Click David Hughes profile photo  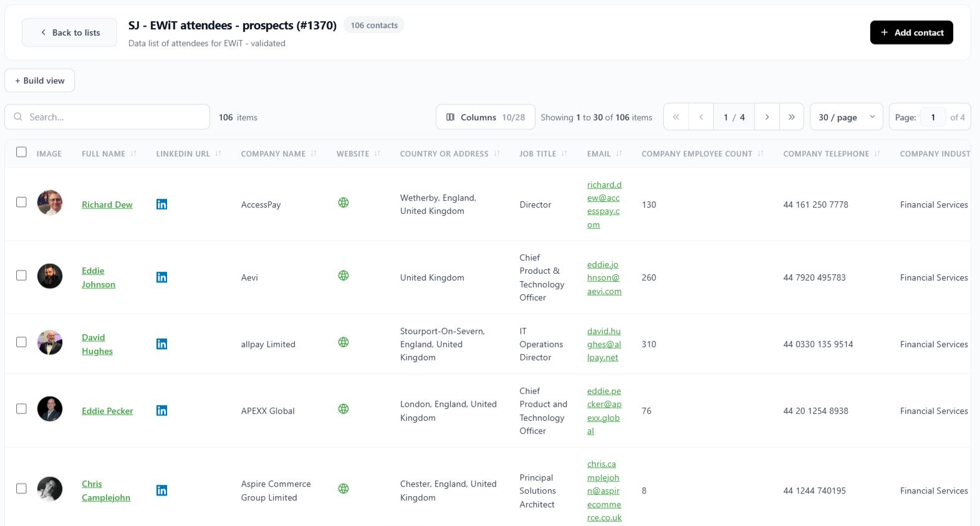click(x=50, y=342)
